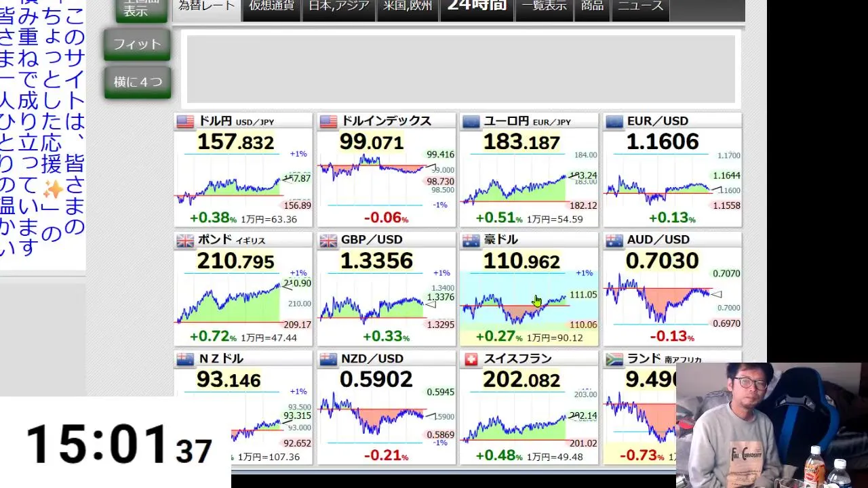Click the EU flag on ユーロ円 card

point(471,121)
